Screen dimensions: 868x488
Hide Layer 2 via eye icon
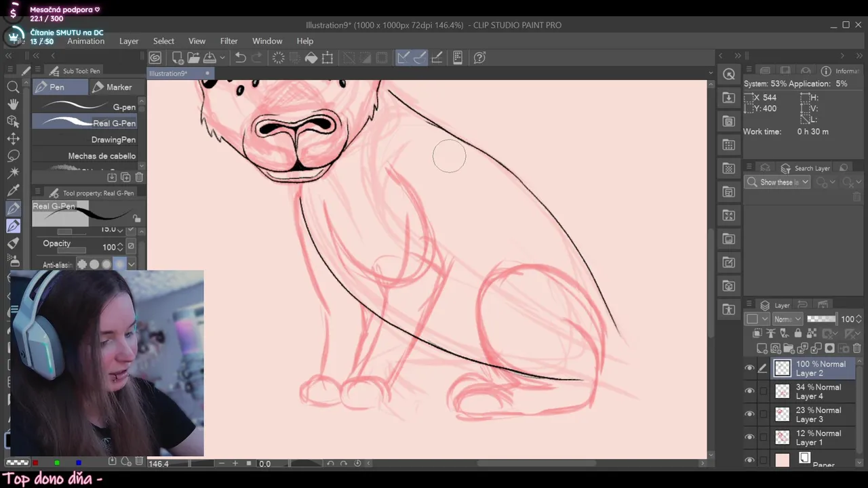749,369
